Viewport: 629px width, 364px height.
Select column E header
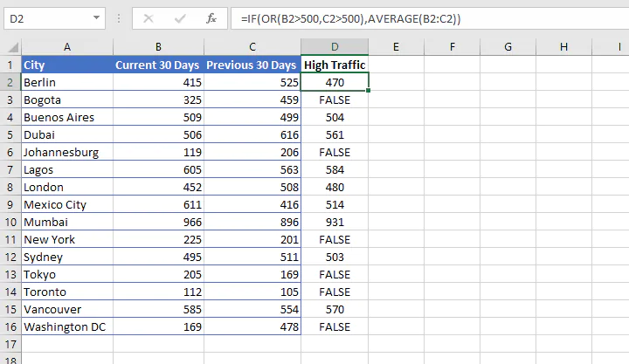pyautogui.click(x=396, y=47)
